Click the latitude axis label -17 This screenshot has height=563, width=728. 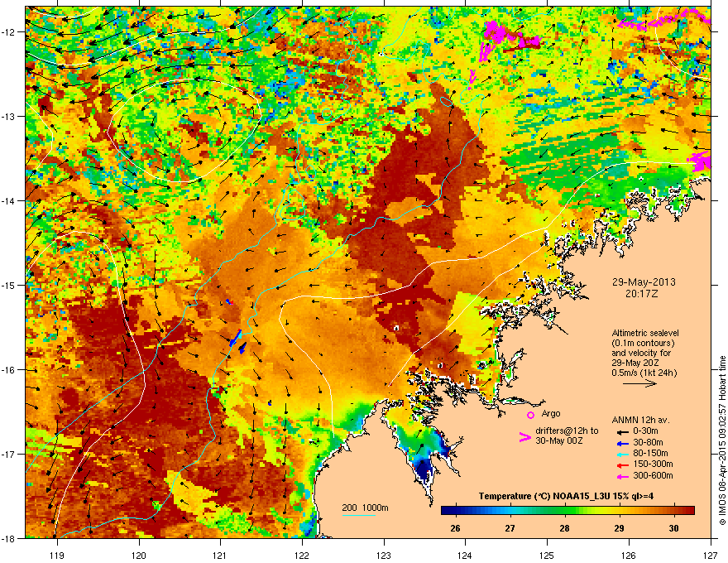(9, 455)
